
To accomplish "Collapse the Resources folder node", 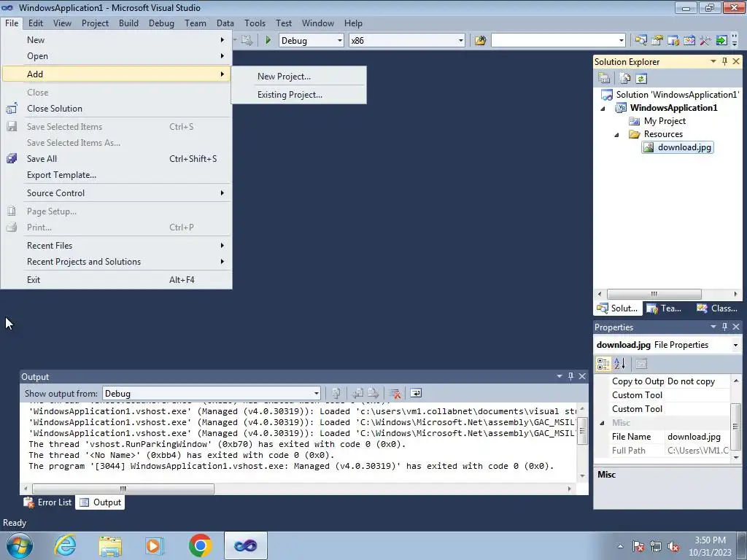I will coord(616,134).
